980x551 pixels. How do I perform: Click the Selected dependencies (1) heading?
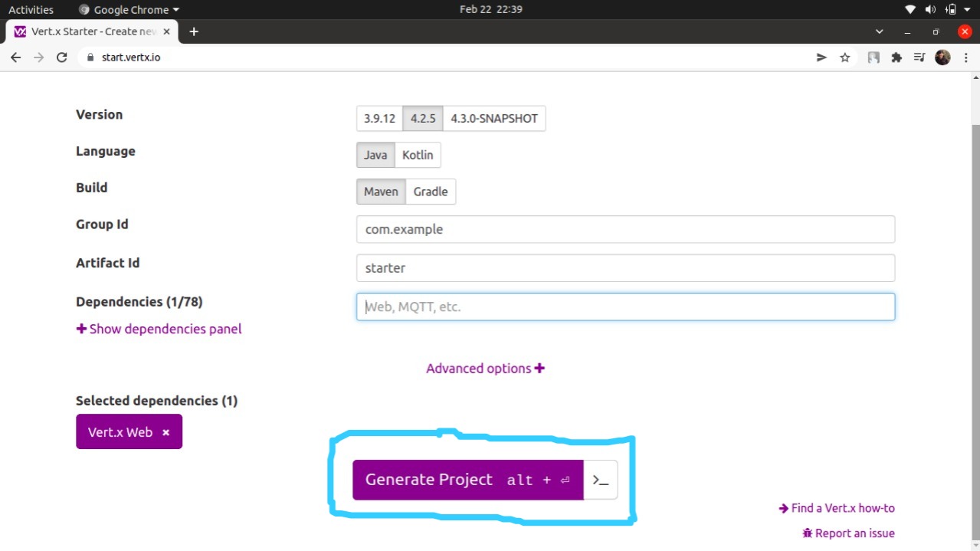156,401
